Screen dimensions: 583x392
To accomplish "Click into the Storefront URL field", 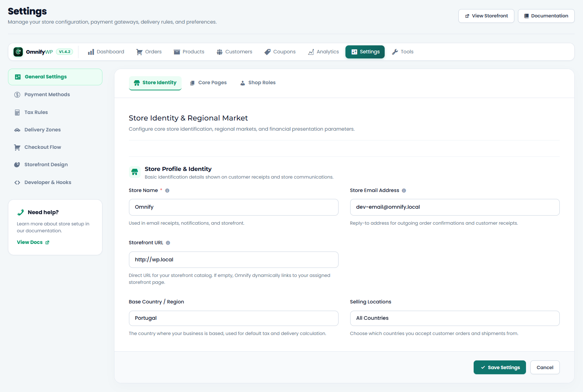I will click(234, 260).
